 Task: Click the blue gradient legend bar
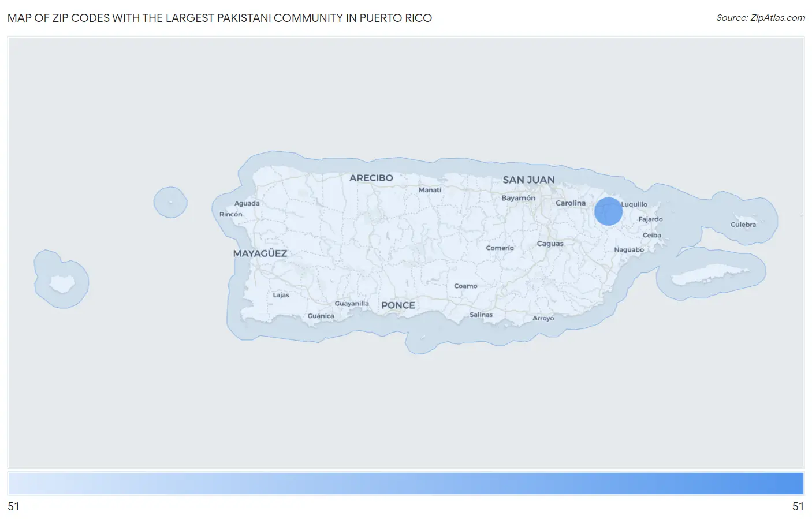[x=406, y=484]
